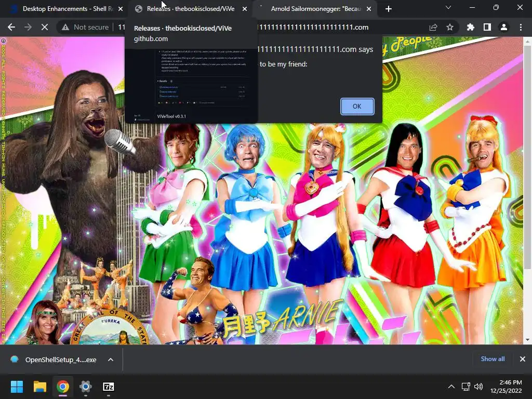Bookmark this page with the star icon

[450, 27]
